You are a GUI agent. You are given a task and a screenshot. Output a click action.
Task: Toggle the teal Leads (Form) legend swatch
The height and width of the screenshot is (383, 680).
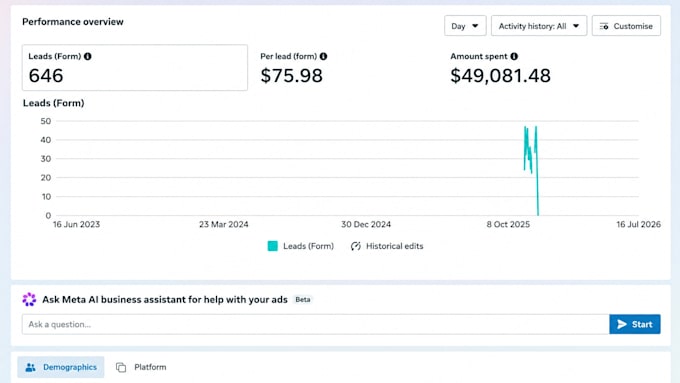coord(272,246)
